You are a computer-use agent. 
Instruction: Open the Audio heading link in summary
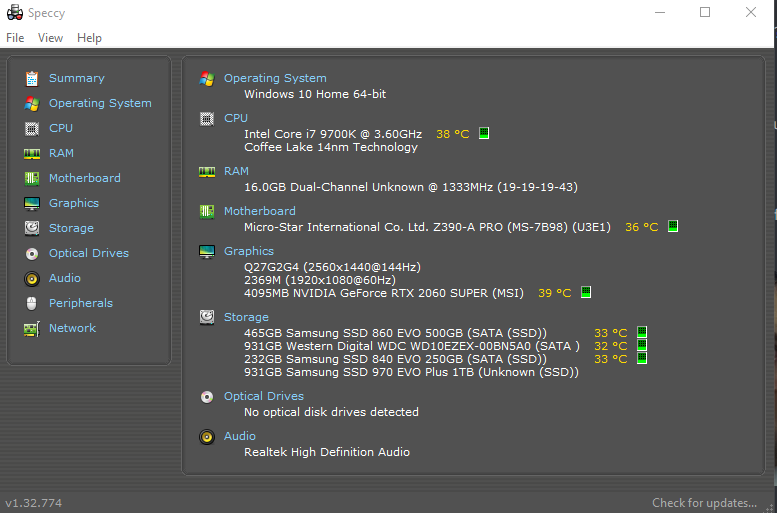pyautogui.click(x=240, y=436)
